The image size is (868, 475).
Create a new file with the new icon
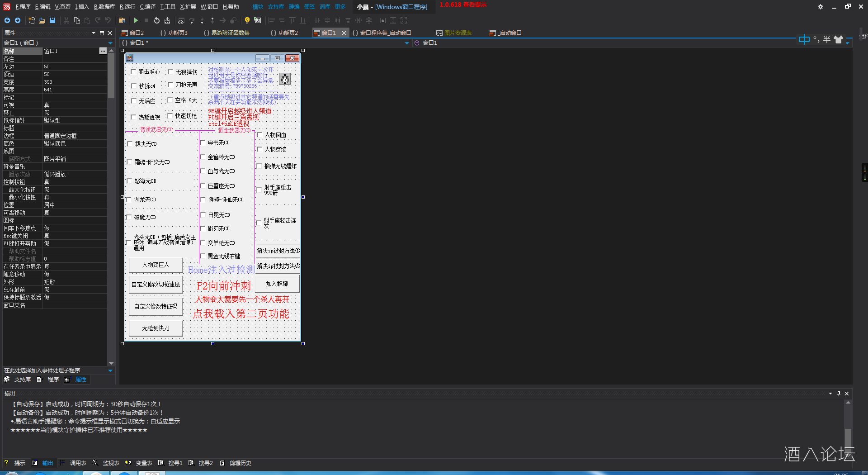[x=31, y=20]
